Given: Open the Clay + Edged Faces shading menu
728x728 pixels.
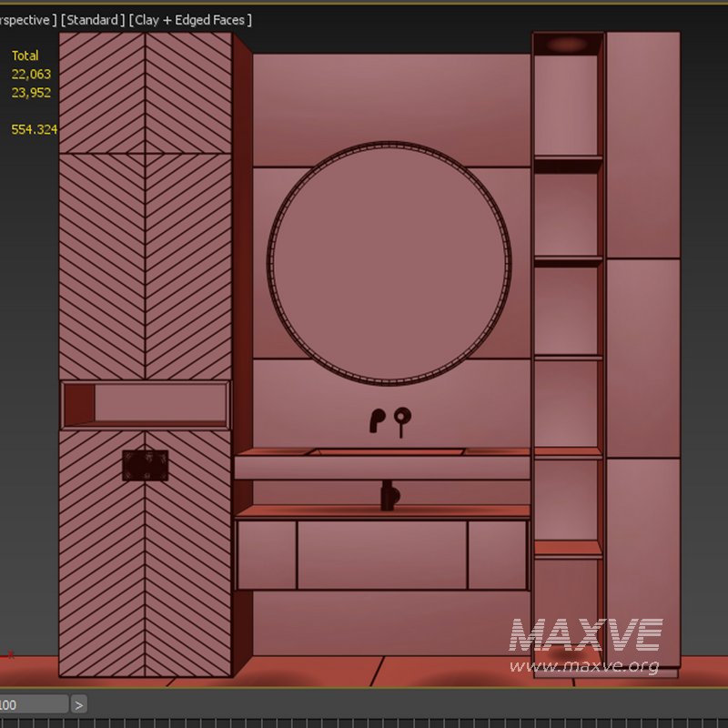Looking at the screenshot, I should tap(191, 19).
